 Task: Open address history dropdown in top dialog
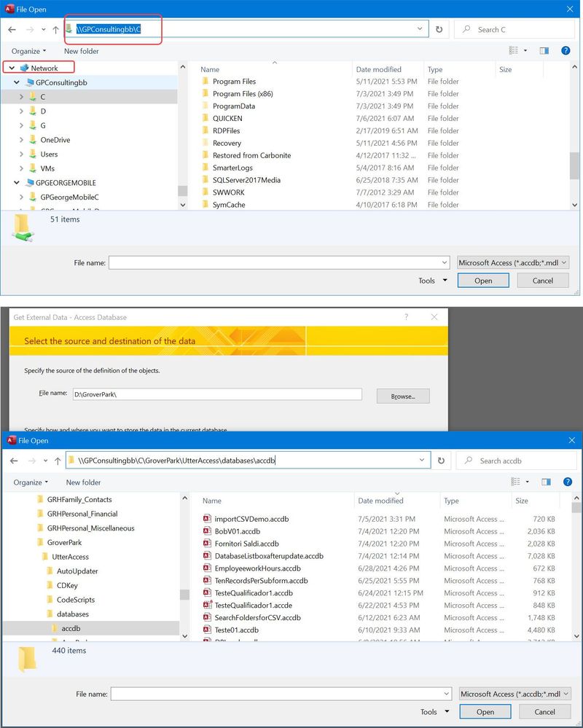[420, 29]
